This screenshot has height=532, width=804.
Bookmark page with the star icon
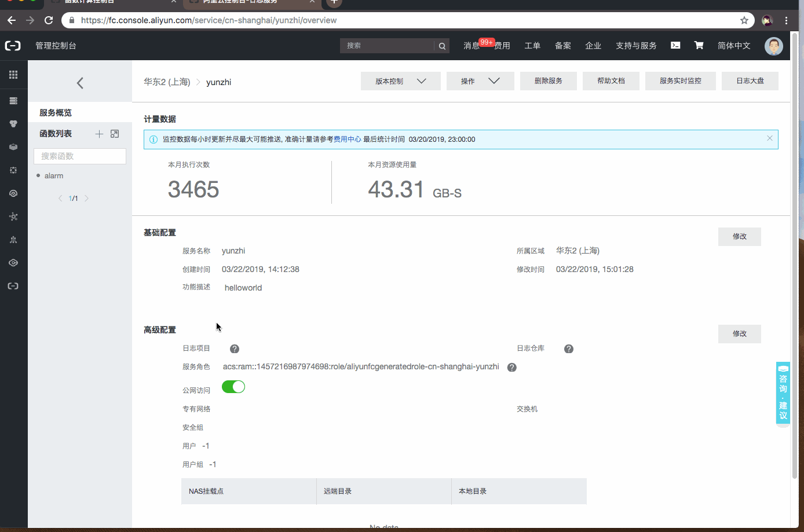744,20
